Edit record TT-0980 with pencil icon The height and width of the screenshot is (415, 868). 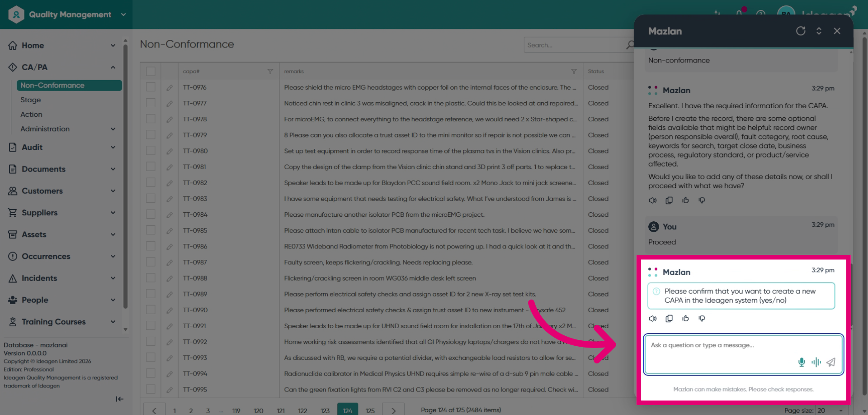click(170, 151)
